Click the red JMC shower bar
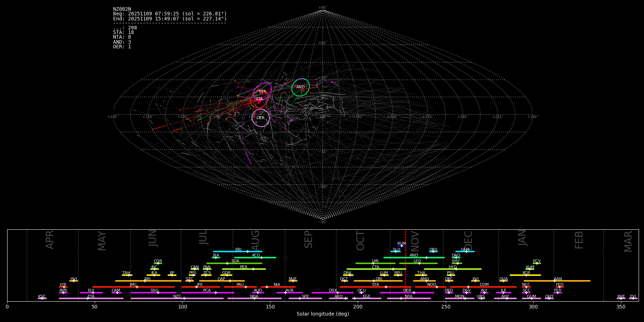 coord(133,287)
